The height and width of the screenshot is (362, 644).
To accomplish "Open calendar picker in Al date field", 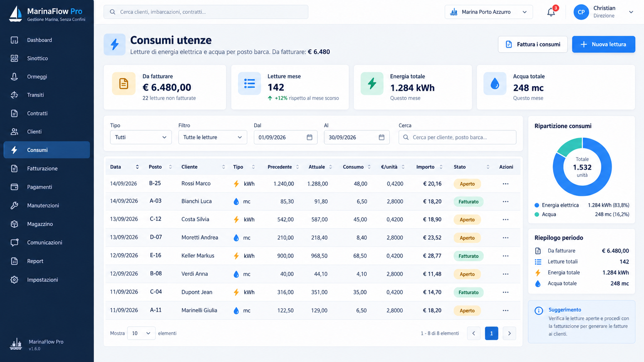I will tap(381, 137).
